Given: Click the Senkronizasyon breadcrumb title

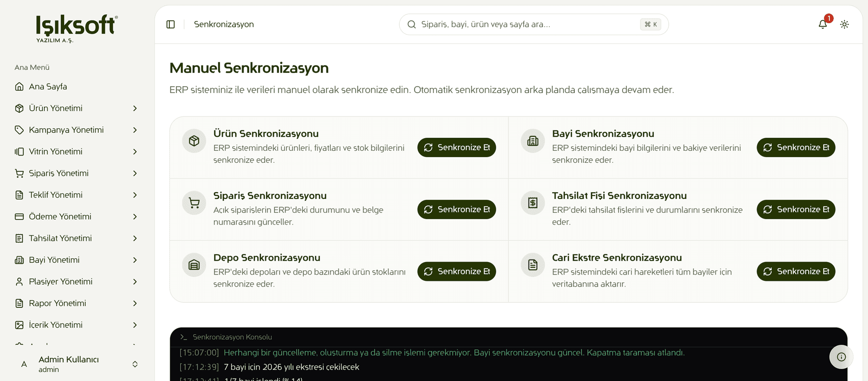Looking at the screenshot, I should coord(224,25).
